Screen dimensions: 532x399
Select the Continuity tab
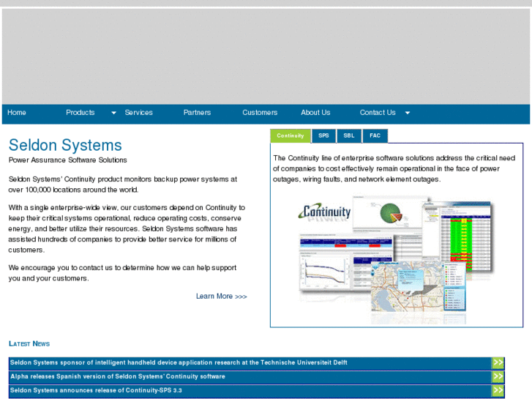(x=291, y=136)
